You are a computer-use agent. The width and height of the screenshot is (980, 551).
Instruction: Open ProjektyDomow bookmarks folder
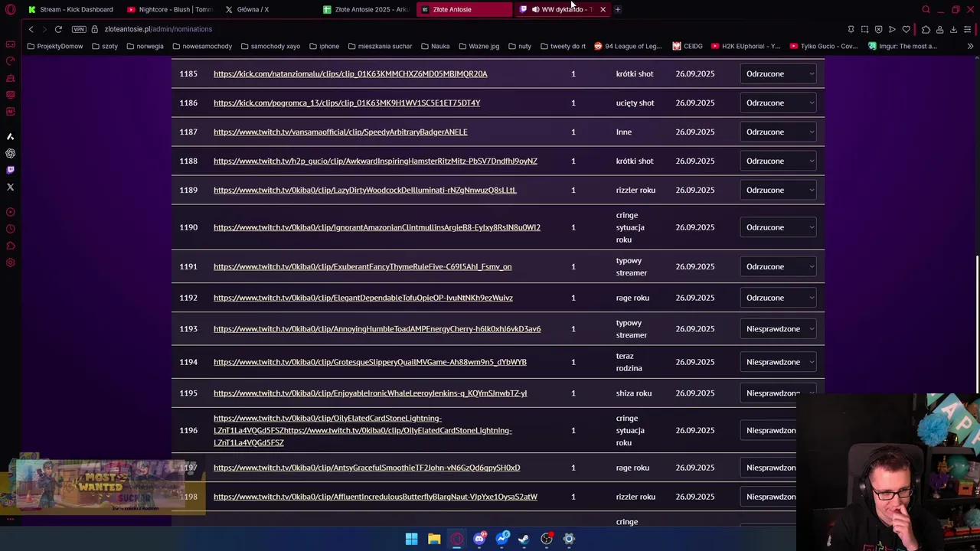54,46
